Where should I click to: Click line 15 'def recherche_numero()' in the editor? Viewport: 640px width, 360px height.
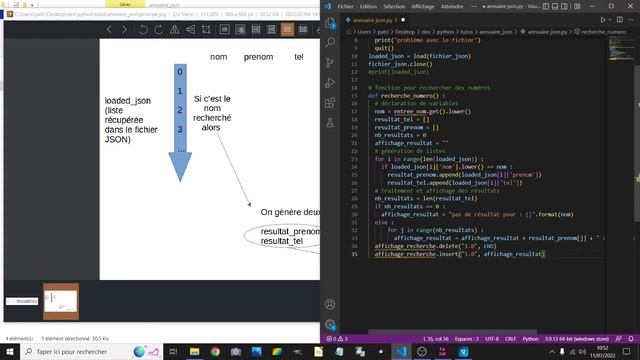click(x=406, y=96)
